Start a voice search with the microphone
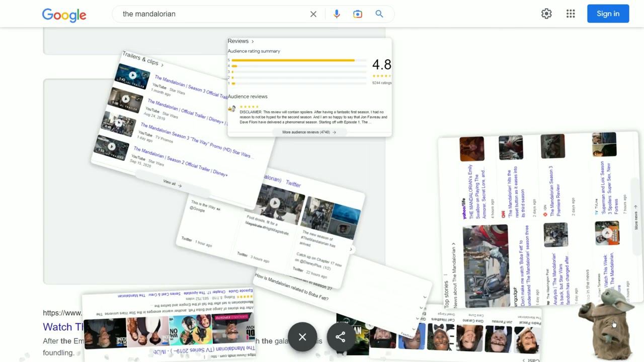Screen dimensions: 644x362 pyautogui.click(x=337, y=14)
